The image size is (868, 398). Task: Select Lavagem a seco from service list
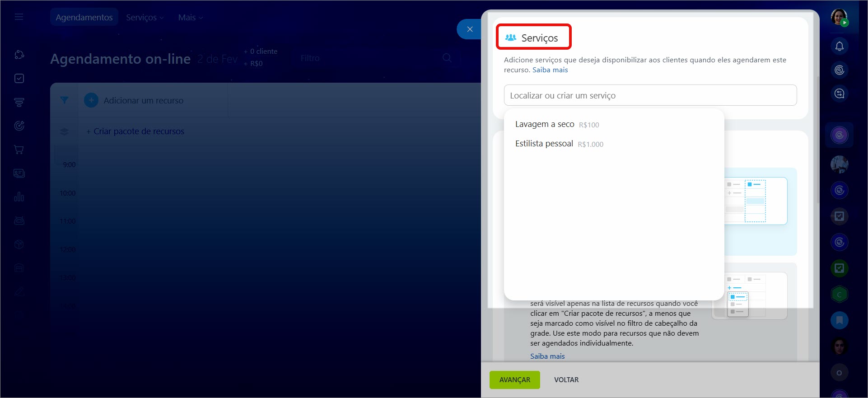tap(545, 124)
